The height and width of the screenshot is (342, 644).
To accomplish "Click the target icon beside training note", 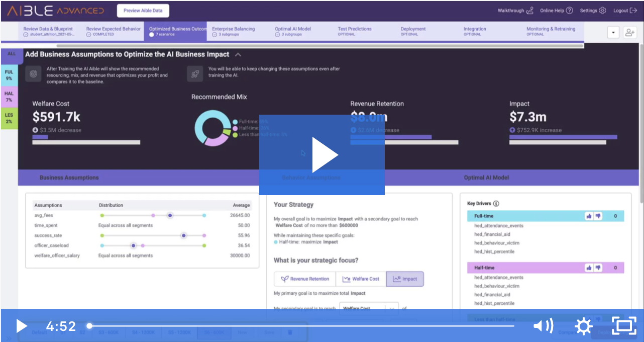I will point(33,73).
